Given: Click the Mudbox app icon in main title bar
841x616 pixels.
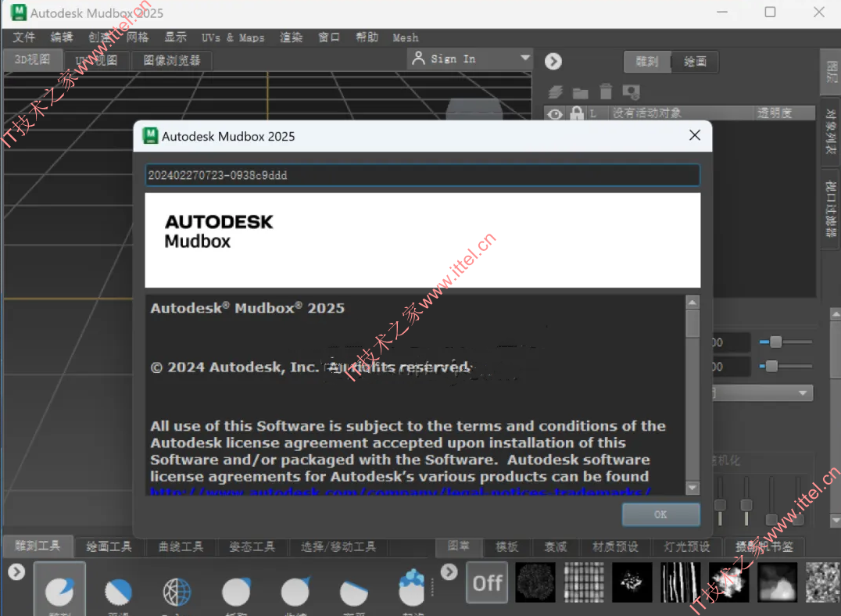Looking at the screenshot, I should click(19, 13).
